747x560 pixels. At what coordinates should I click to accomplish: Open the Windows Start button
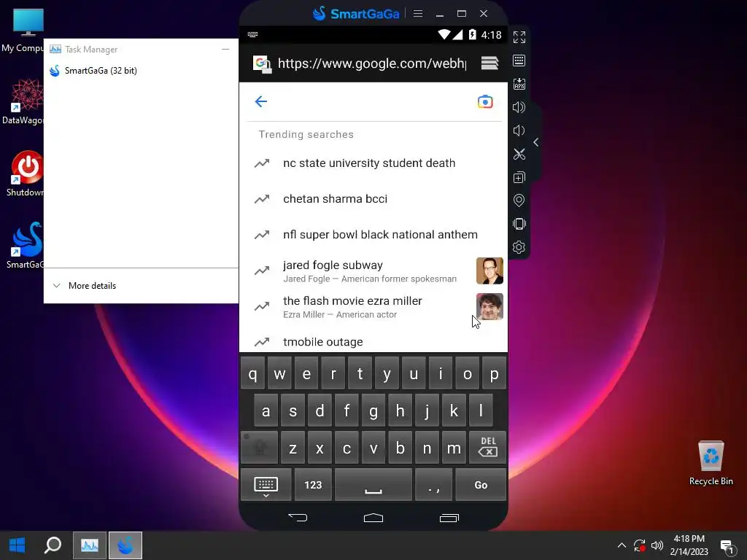pyautogui.click(x=18, y=545)
